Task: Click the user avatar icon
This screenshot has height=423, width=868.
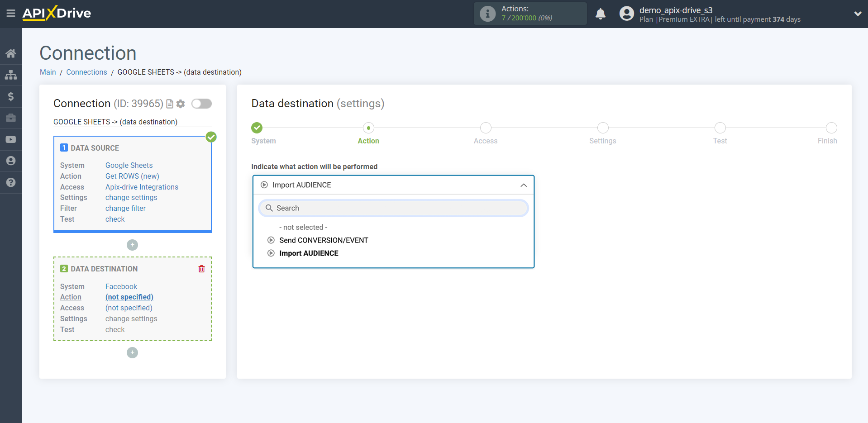Action: (x=627, y=14)
